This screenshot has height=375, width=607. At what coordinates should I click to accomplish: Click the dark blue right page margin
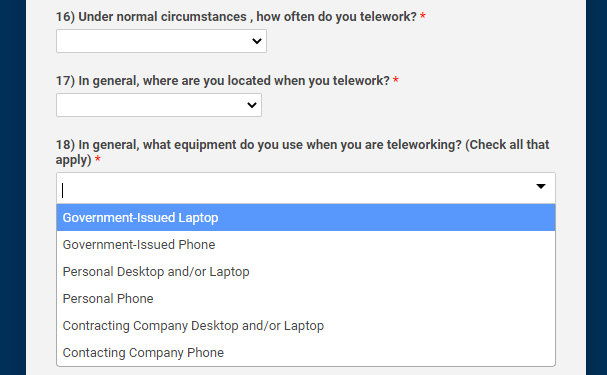coord(596,187)
